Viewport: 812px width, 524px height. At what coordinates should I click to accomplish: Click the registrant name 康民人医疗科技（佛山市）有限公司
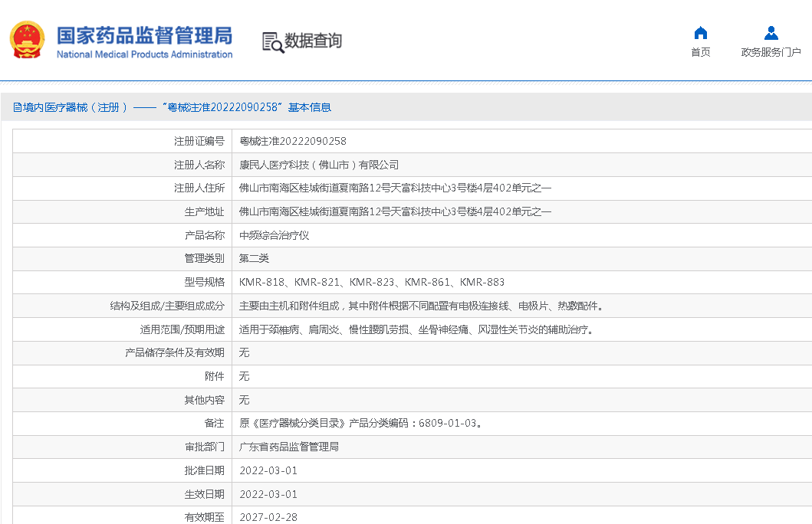coord(319,165)
